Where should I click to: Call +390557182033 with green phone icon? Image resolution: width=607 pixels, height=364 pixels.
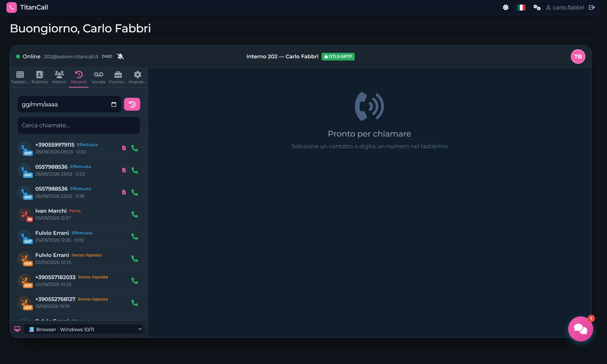135,281
